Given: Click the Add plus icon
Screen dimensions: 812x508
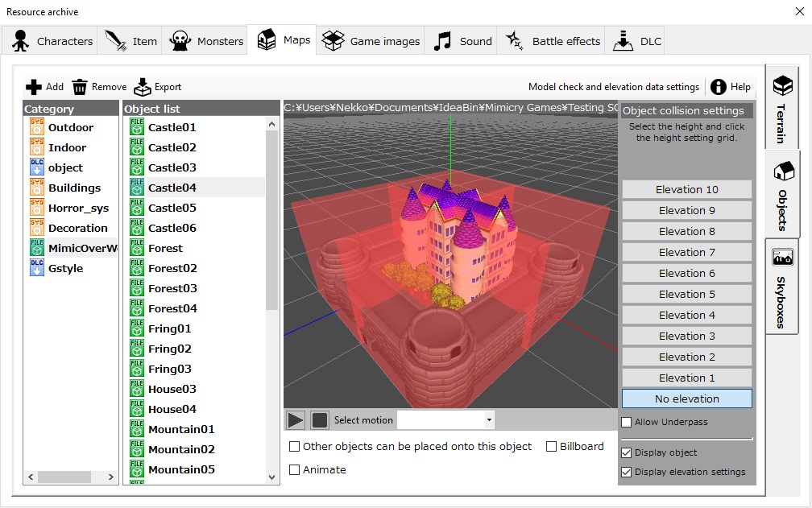Looking at the screenshot, I should tap(34, 87).
